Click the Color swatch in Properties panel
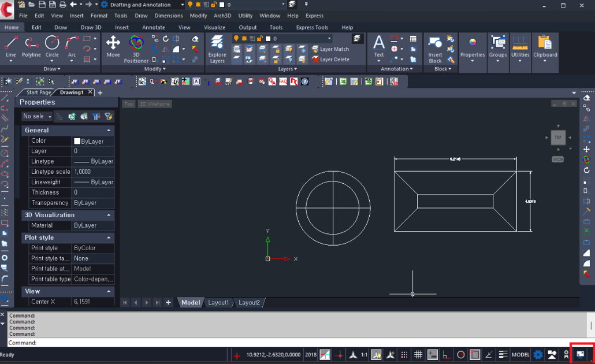The image size is (595, 364). coord(77,141)
